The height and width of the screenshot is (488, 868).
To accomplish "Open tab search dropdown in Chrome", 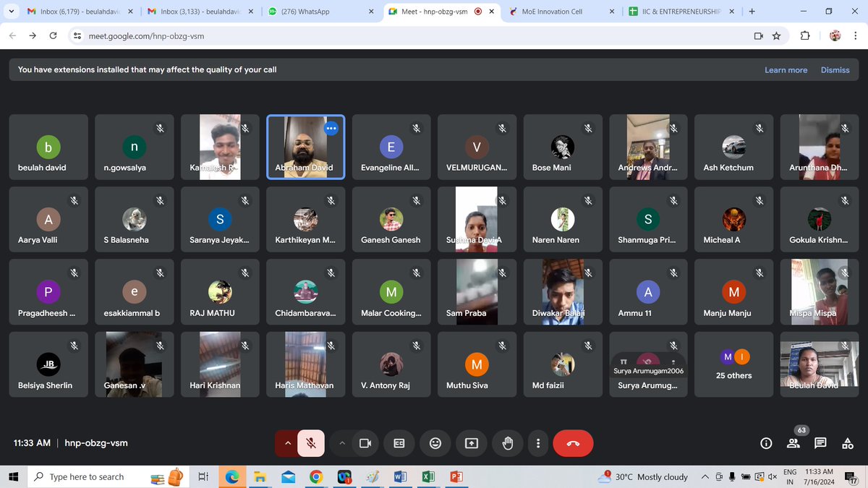I will pos(11,12).
